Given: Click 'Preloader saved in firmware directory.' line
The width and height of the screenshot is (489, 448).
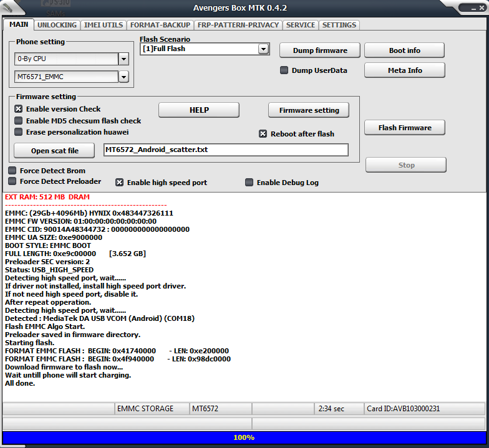Looking at the screenshot, I should coord(72,335).
